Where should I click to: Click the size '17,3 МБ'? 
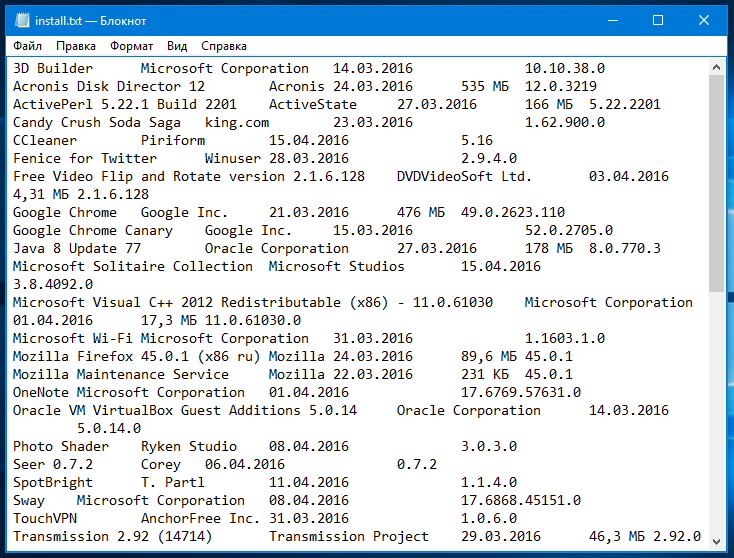click(x=169, y=321)
